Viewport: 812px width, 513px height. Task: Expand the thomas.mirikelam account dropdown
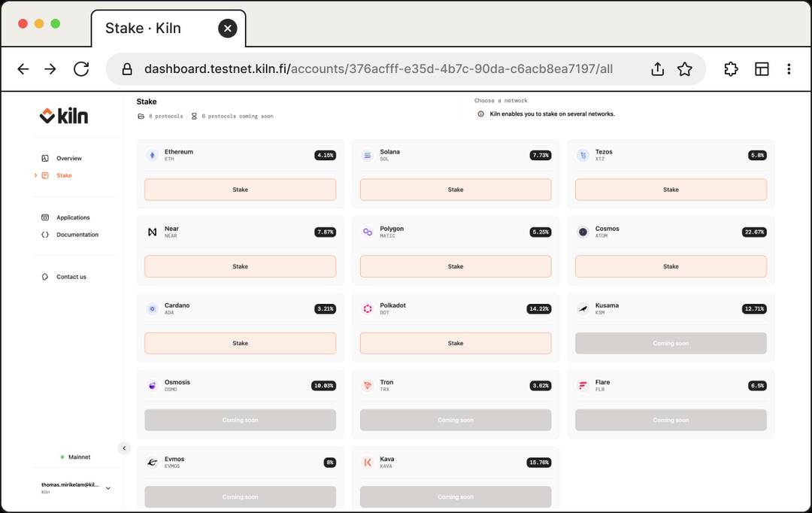[108, 488]
